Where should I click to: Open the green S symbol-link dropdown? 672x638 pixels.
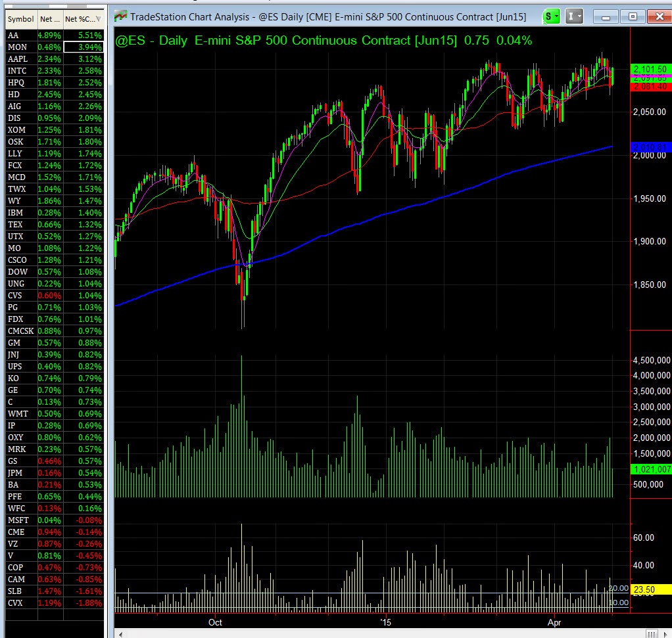tap(551, 16)
